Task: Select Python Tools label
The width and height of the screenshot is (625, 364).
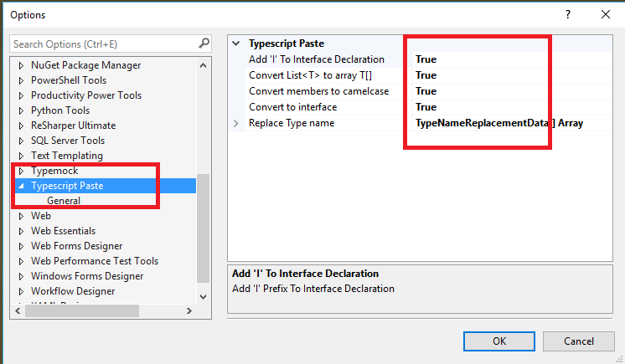Action: coord(60,110)
